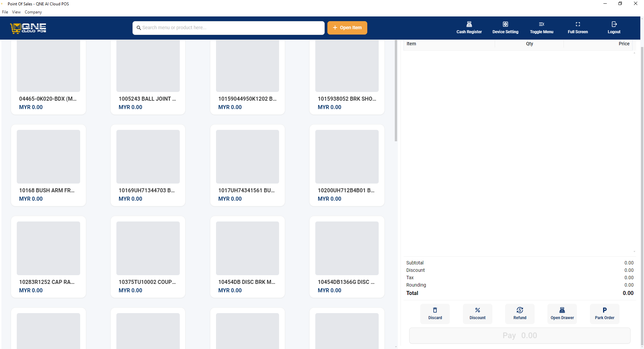This screenshot has width=644, height=349.
Task: Open the View menu
Action: [16, 12]
